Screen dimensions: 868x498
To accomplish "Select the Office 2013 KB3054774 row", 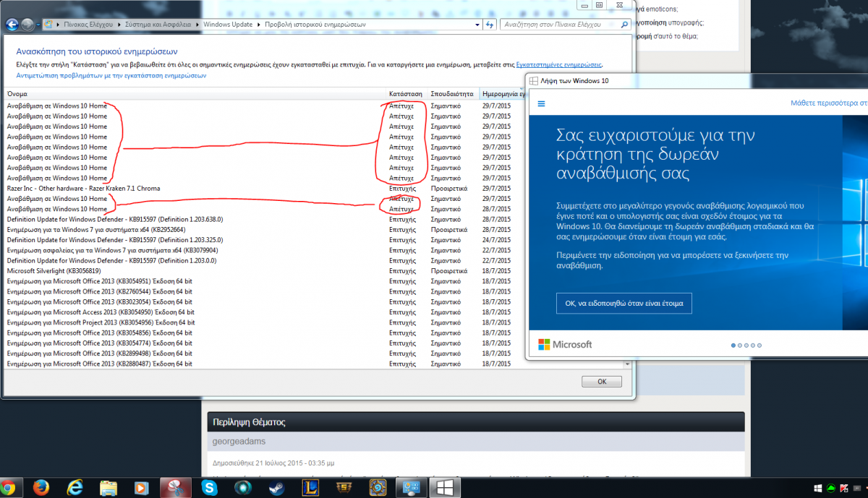I will (265, 343).
